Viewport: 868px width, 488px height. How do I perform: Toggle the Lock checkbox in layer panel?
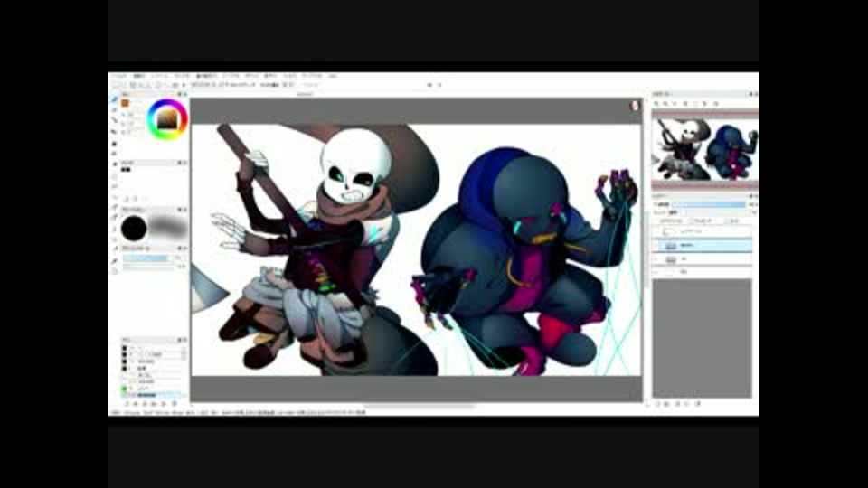click(726, 221)
